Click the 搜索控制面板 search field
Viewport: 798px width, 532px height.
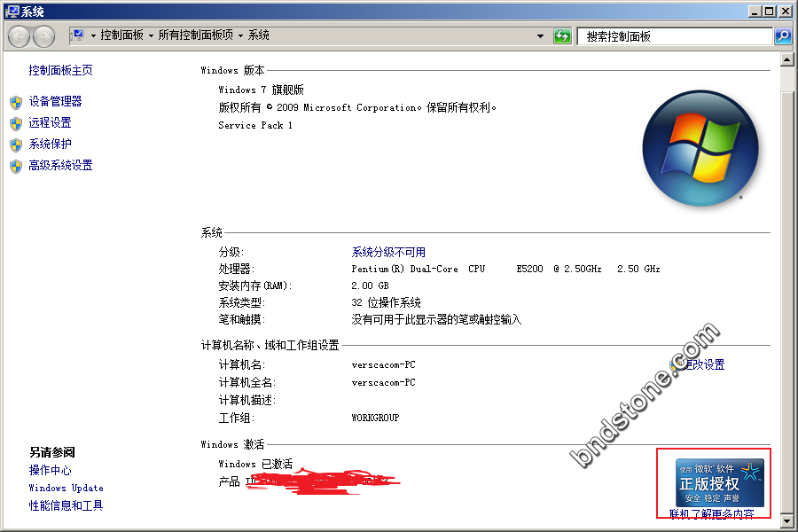(x=676, y=36)
